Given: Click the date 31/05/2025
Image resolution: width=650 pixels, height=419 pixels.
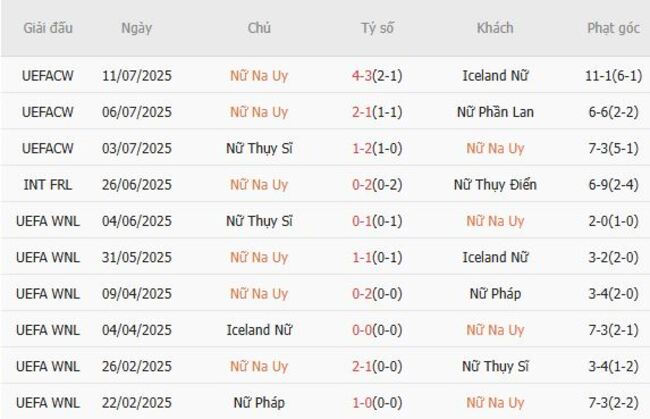Looking at the screenshot, I should pyautogui.click(x=137, y=257).
